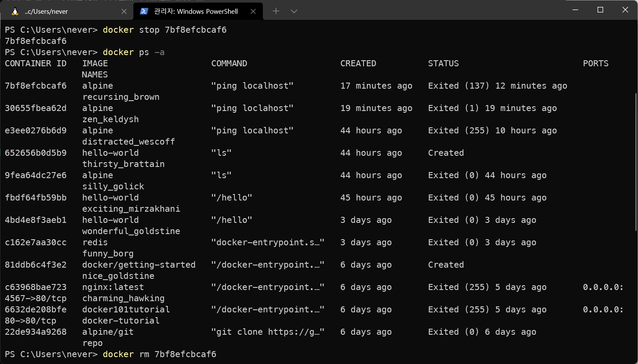The image size is (638, 364).
Task: Close the terminal window
Action: [x=625, y=9]
